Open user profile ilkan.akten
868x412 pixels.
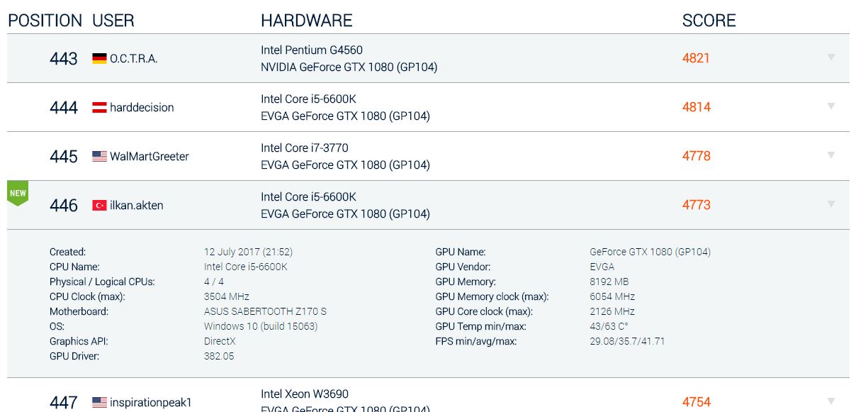click(137, 206)
